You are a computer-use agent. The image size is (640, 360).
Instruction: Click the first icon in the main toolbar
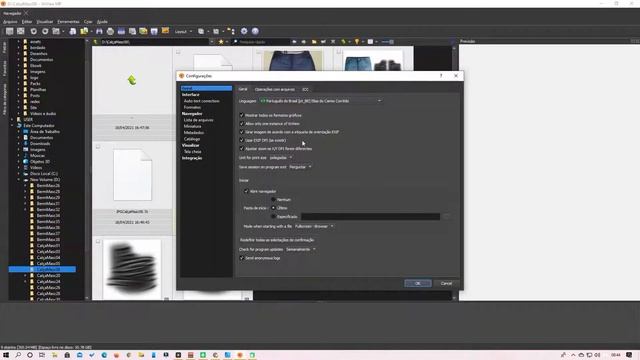9,31
